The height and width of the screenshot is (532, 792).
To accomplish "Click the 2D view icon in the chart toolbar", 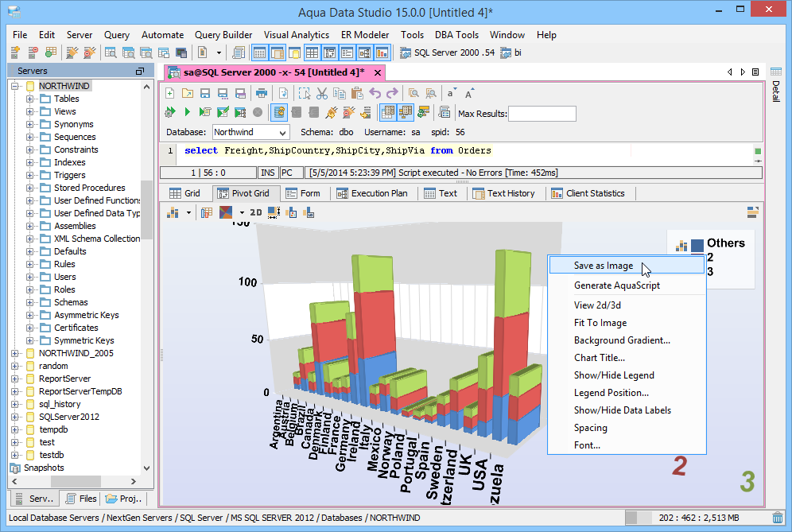I will [256, 212].
